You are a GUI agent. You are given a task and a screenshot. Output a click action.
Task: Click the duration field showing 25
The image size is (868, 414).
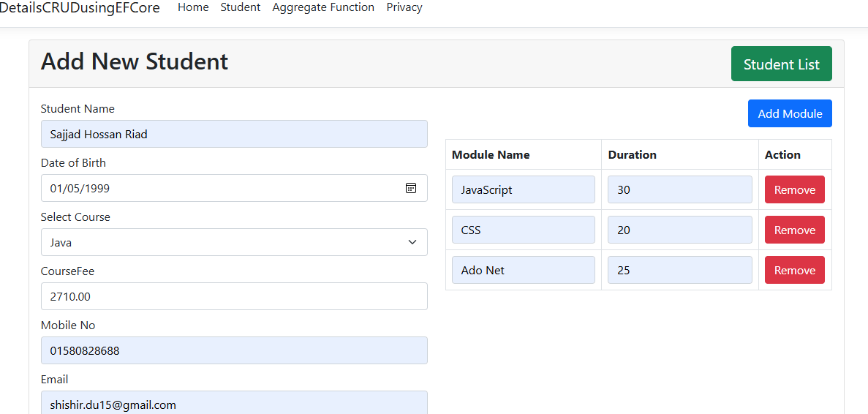(x=680, y=270)
